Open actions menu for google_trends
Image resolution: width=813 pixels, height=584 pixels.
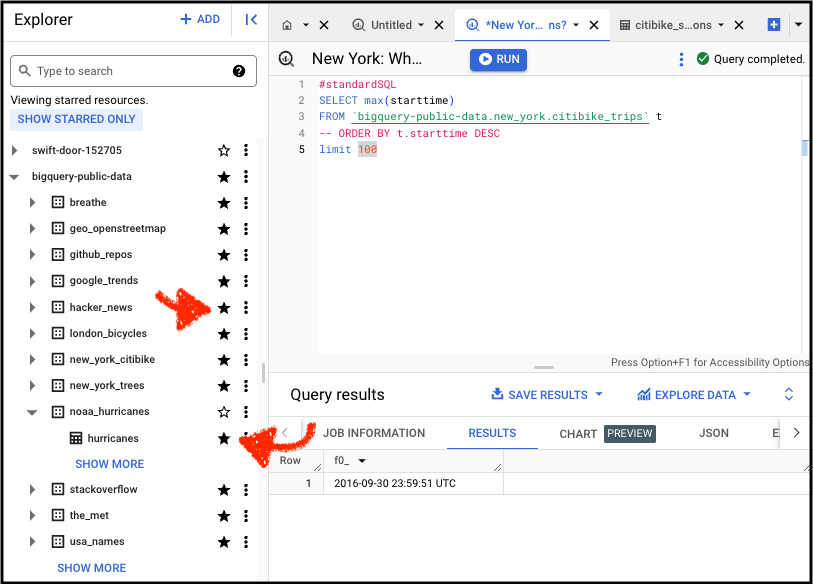coord(246,281)
